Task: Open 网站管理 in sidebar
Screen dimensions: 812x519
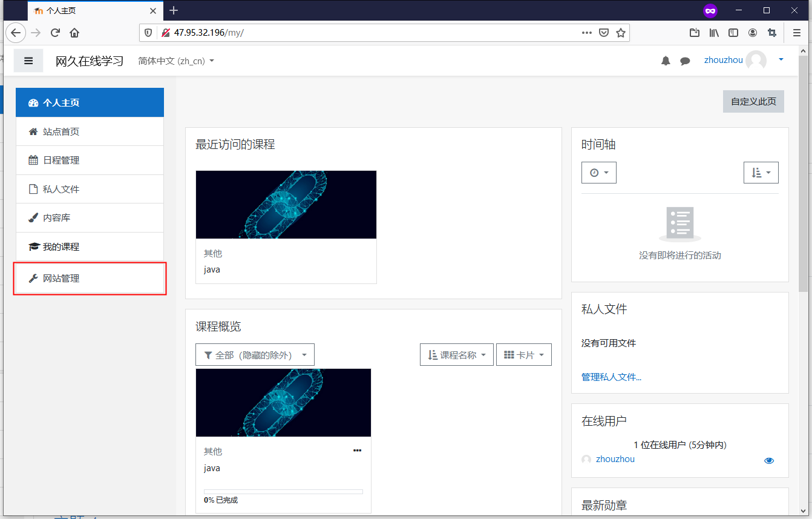Action: tap(90, 279)
